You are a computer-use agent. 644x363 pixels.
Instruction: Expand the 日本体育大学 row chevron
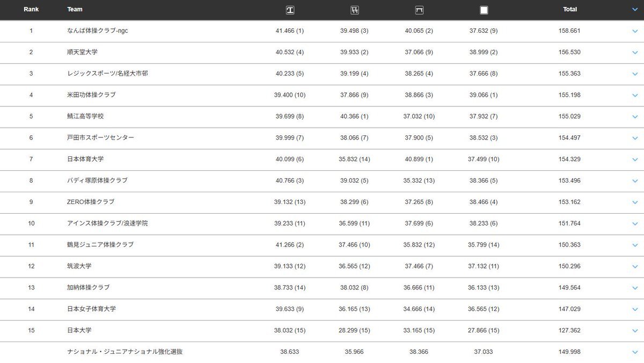click(x=635, y=159)
